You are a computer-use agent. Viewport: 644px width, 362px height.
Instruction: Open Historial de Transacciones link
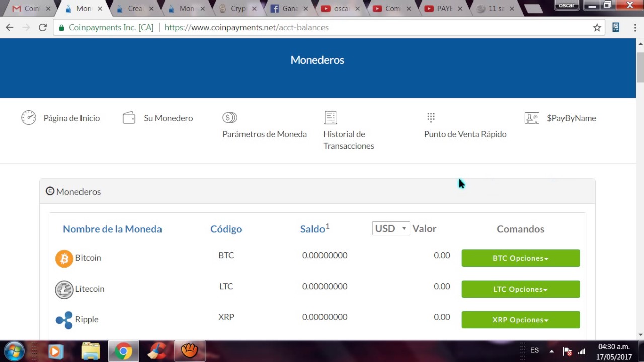click(x=349, y=140)
